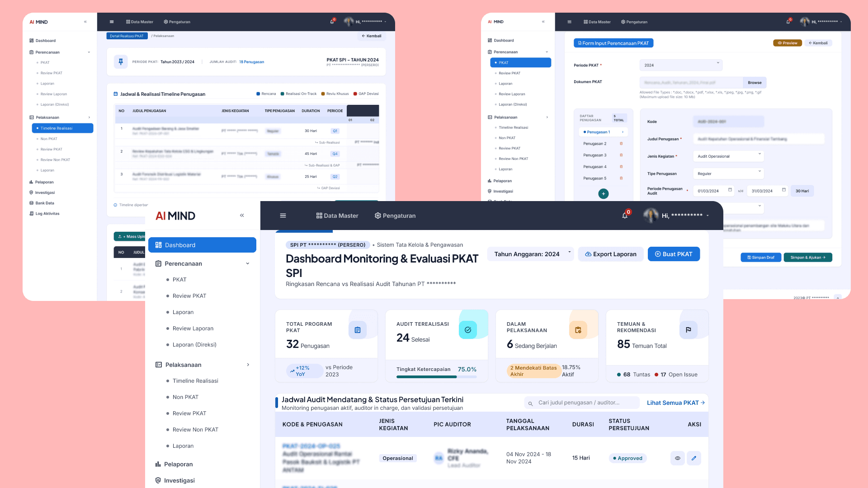Viewport: 868px width, 488px height.
Task: Open Timeline Realisasi in front sidebar
Action: (x=195, y=381)
